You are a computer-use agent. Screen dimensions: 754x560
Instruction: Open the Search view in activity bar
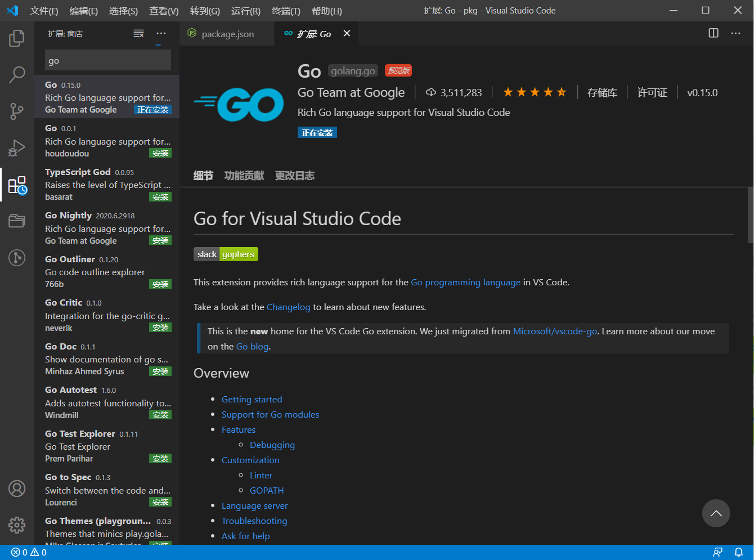click(x=17, y=74)
